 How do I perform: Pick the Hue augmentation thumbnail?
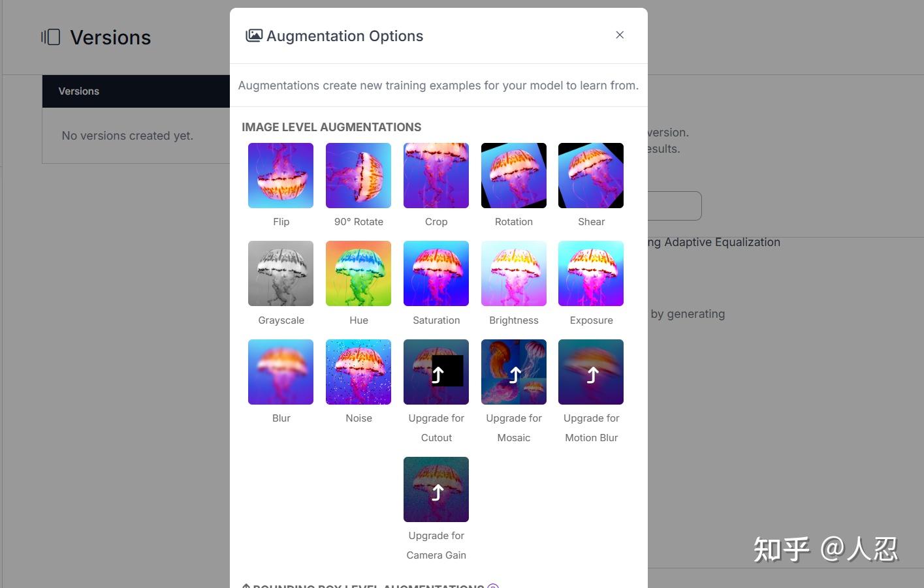coord(358,273)
